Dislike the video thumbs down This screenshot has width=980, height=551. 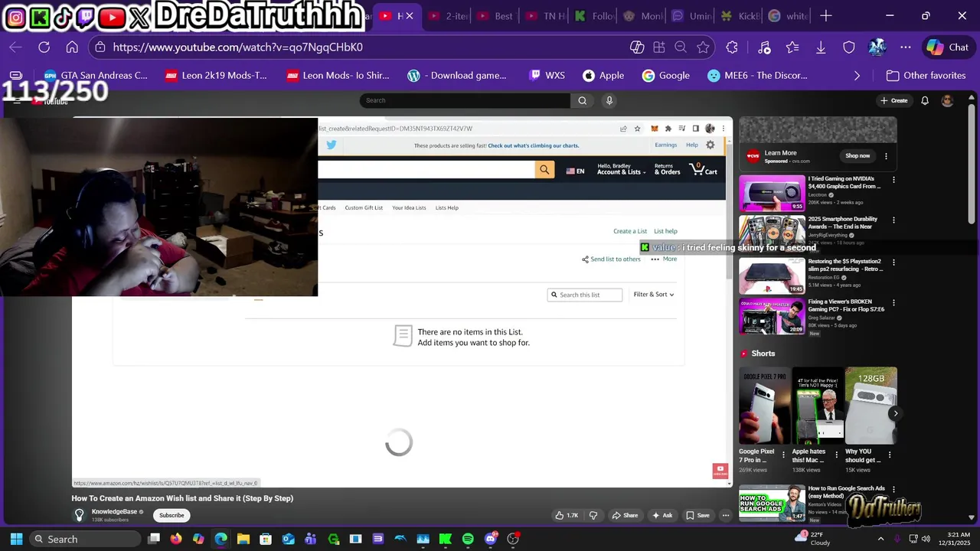(x=593, y=515)
